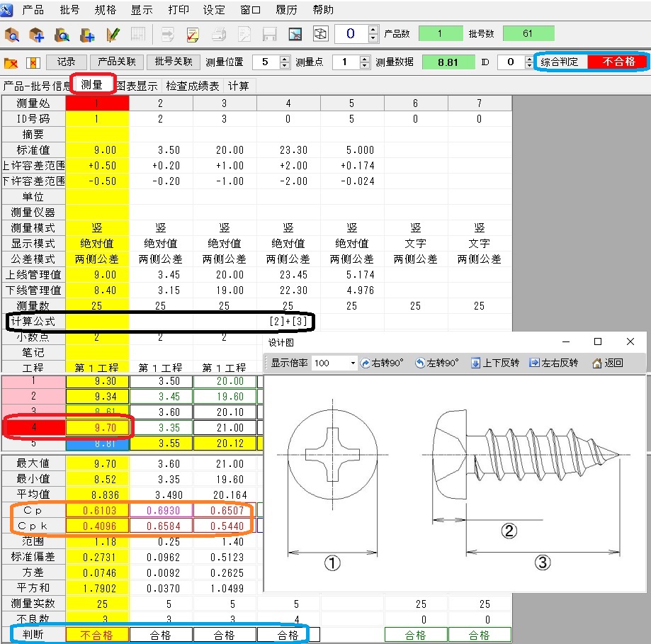
Task: Click the picture with scissors icon
Action: 295,35
